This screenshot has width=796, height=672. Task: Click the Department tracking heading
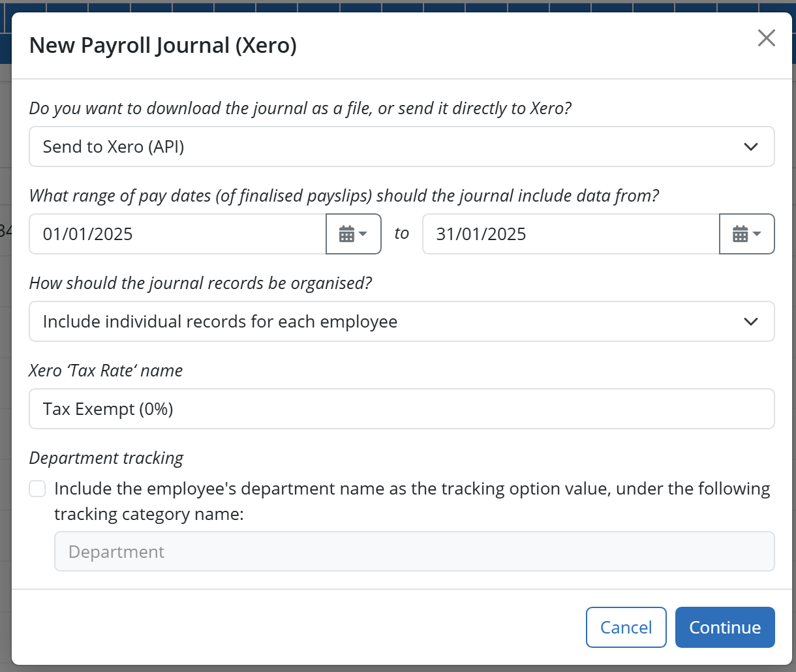[106, 458]
